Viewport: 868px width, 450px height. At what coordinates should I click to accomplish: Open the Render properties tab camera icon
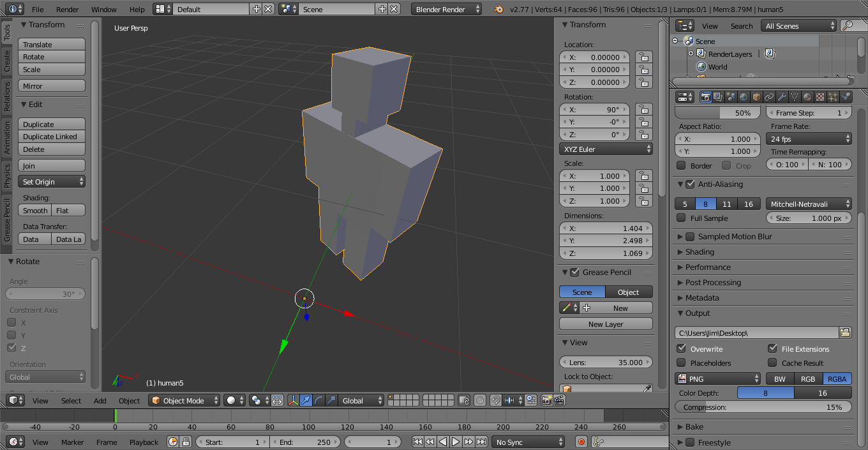click(x=706, y=97)
